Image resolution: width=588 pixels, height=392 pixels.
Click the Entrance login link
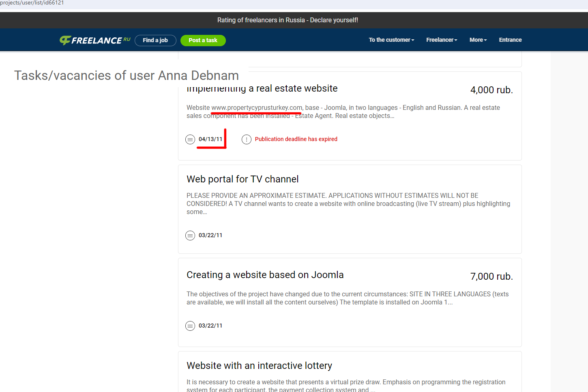coord(510,40)
